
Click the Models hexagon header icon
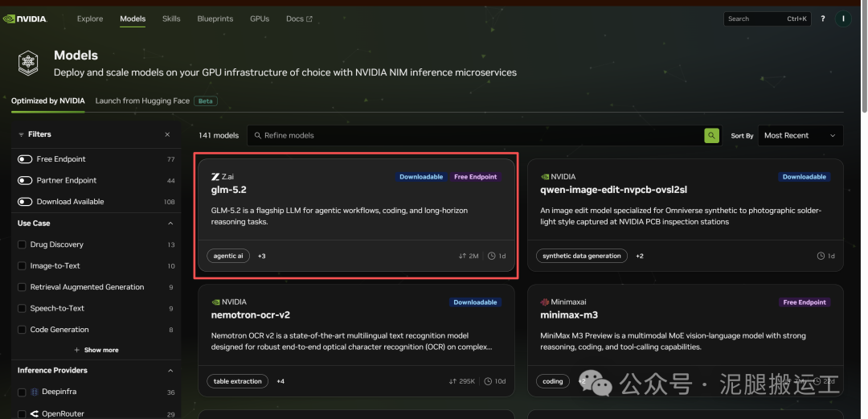click(x=27, y=63)
